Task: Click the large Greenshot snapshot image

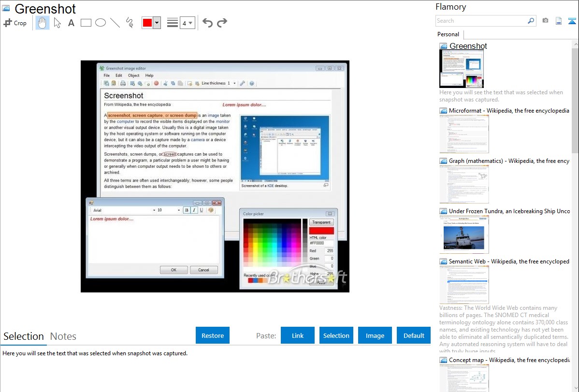Action: click(215, 176)
